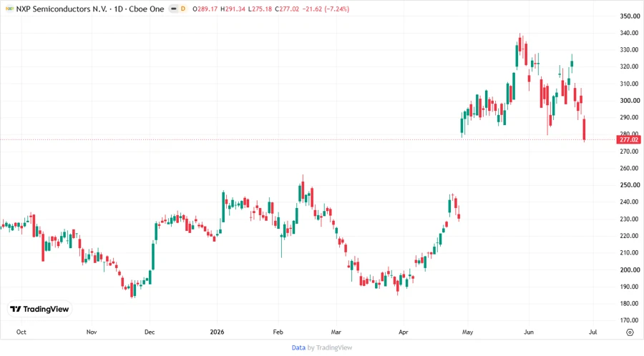Screen dimensions: 644x356
Task: Click the change value −21.62 (−7.24%)
Action: (326, 9)
